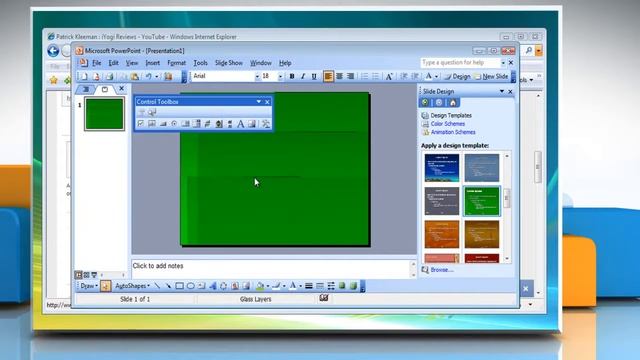The height and width of the screenshot is (360, 640).
Task: Open Control Toolbox toolbar options arrow
Action: [x=258, y=102]
